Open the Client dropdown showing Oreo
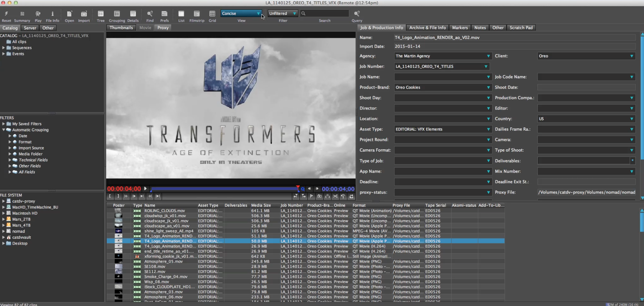Screen dimensions: 644x306 tap(586, 56)
